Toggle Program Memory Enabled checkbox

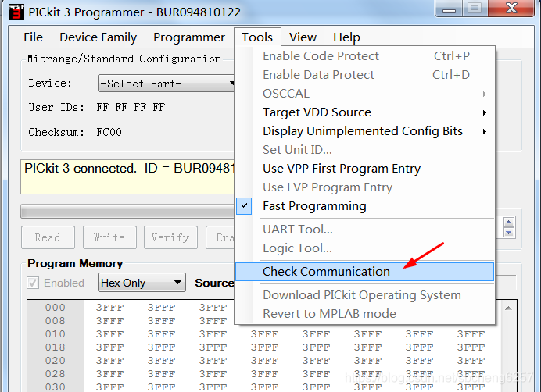tap(33, 283)
